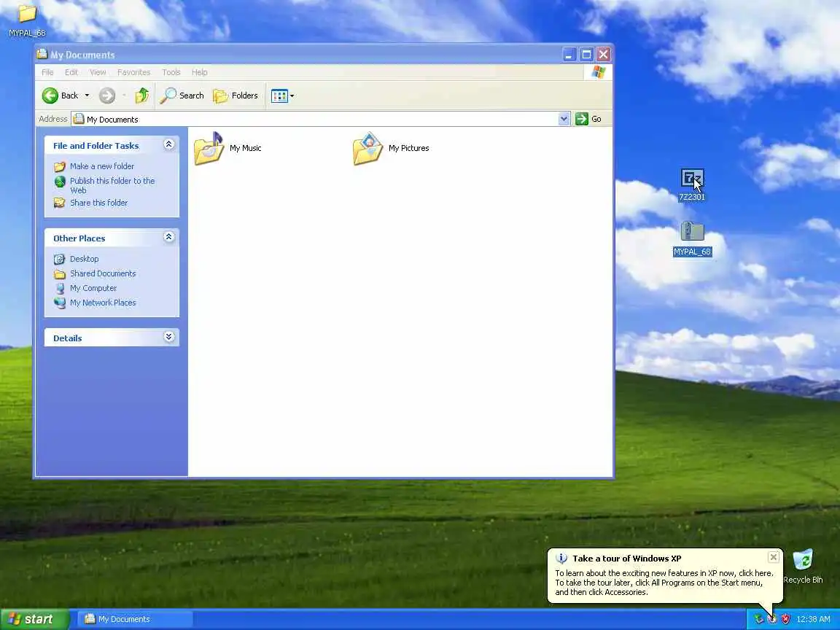Collapse File and Folder Tasks panel
This screenshot has height=630, width=840.
pos(168,144)
